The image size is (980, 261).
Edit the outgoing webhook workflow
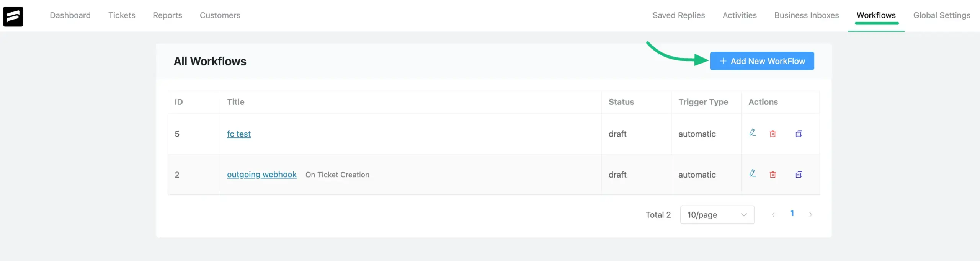(752, 173)
